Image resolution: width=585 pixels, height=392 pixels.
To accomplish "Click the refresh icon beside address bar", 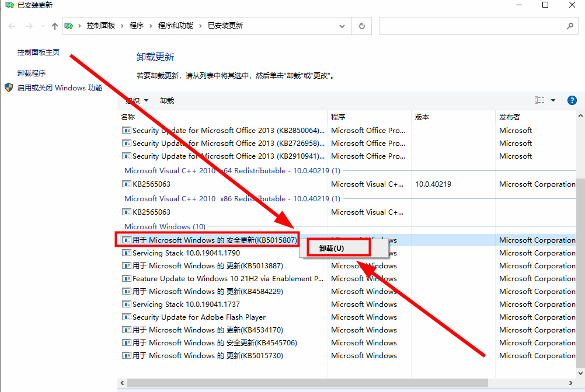I will 361,26.
